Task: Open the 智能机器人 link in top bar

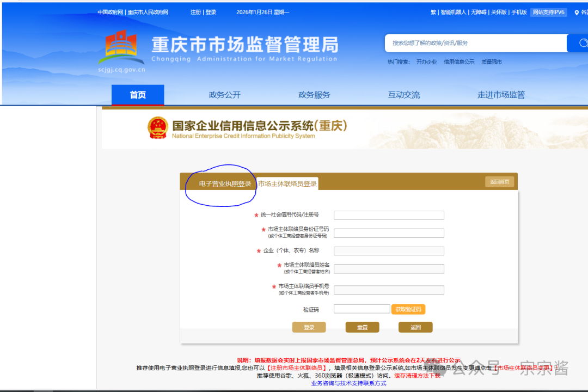Action: pos(453,13)
